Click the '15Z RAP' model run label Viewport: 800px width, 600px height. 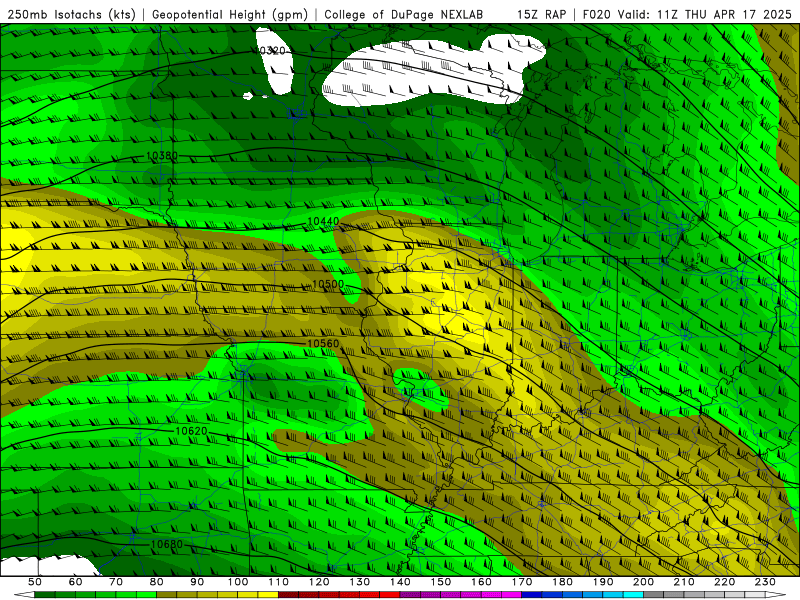pyautogui.click(x=541, y=14)
